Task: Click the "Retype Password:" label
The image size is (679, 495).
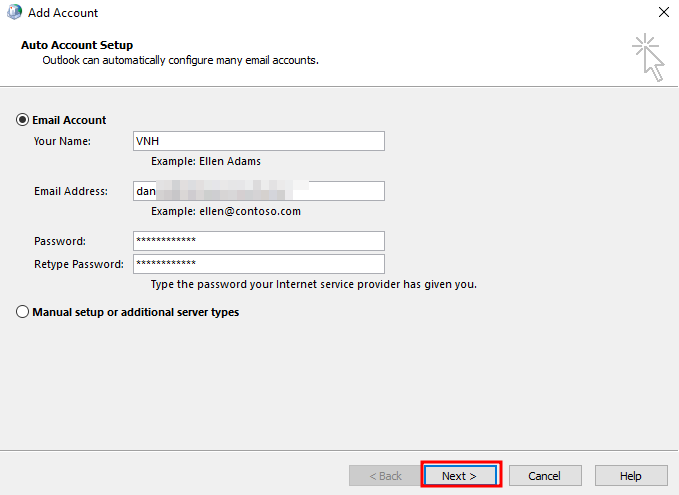Action: (78, 264)
